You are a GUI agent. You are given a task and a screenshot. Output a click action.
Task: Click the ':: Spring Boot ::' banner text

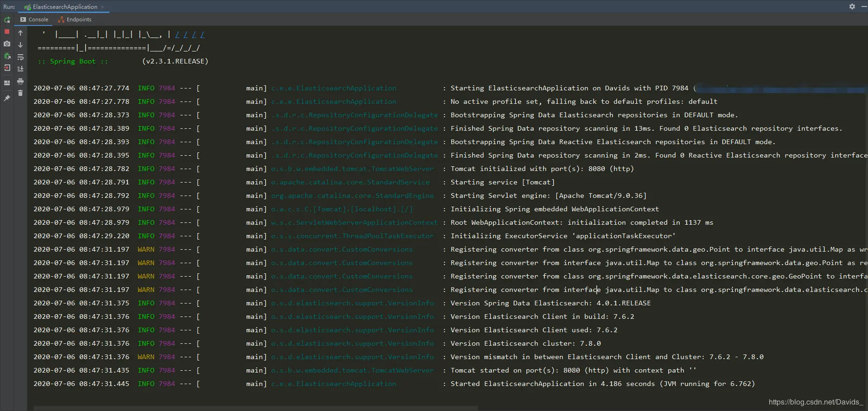tap(73, 61)
